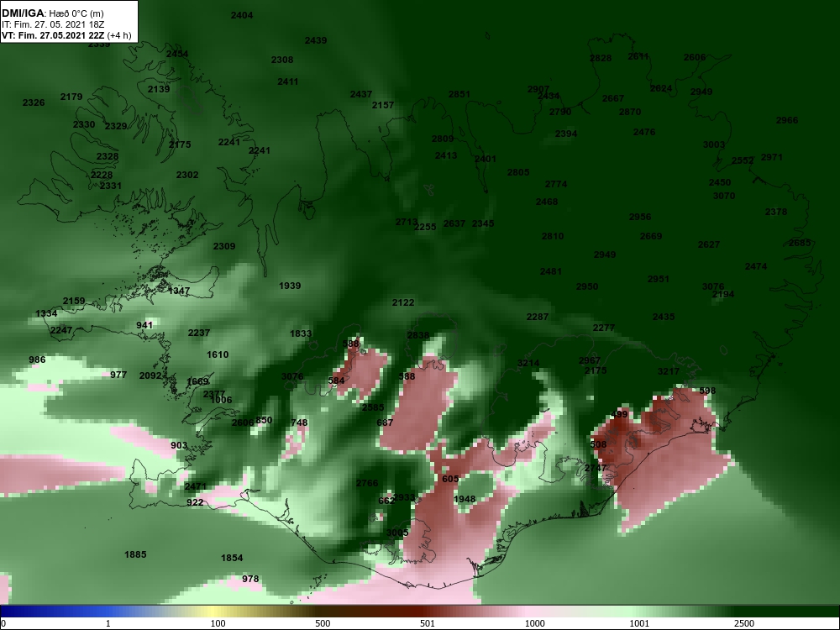Select the map value "1885"
This screenshot has height=630, width=840.
pyautogui.click(x=135, y=554)
